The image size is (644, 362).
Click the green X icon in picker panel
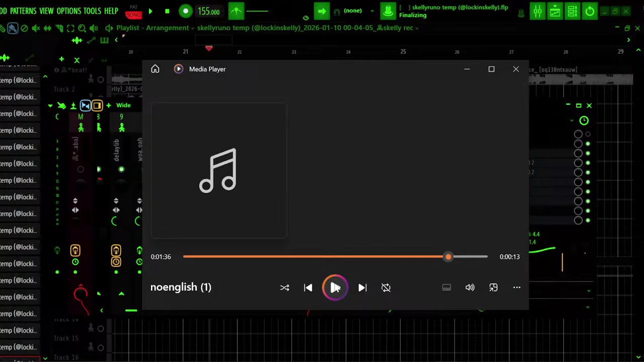point(77,60)
